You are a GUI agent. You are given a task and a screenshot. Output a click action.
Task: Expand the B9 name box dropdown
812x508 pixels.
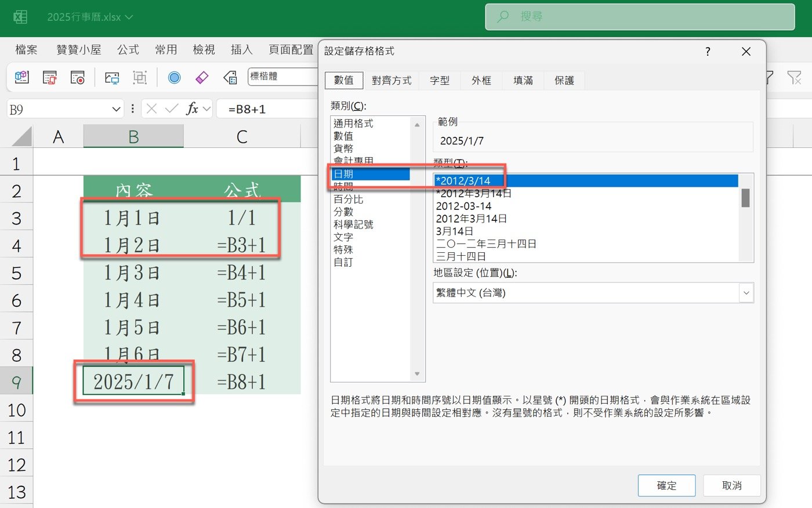(116, 109)
